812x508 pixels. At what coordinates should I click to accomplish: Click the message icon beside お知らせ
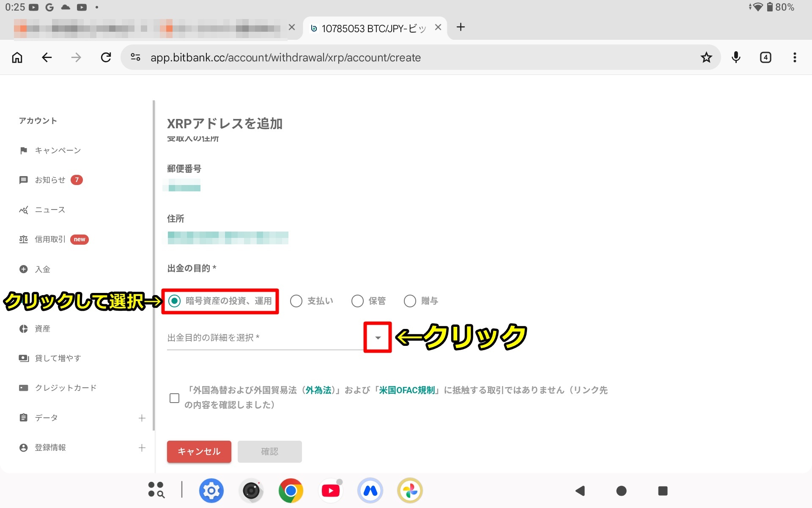pos(24,180)
